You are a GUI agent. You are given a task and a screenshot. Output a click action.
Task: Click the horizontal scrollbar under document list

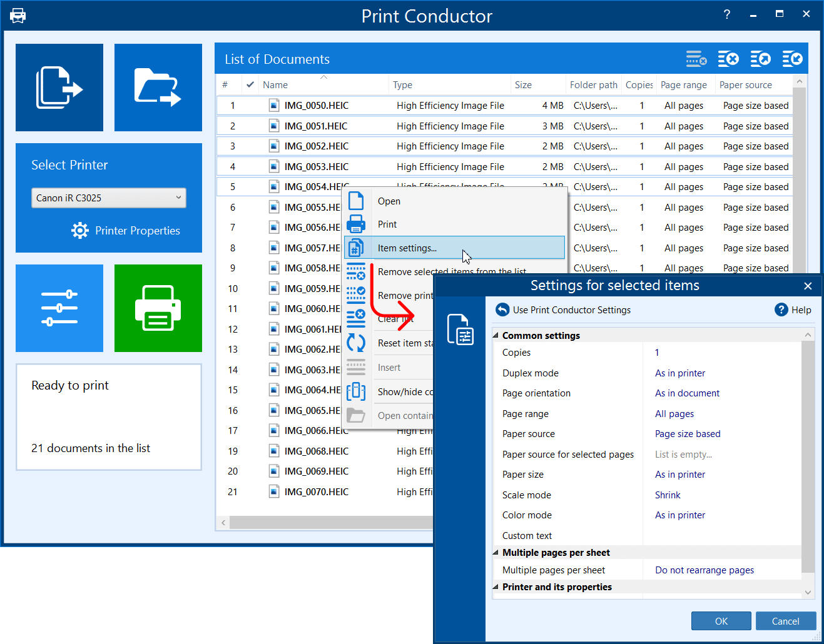point(325,522)
